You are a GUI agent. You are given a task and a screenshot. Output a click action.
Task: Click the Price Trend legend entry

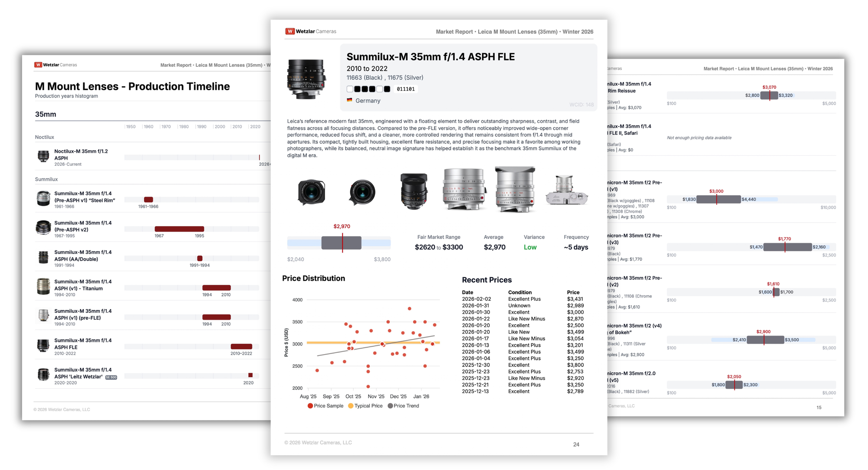[403, 406]
